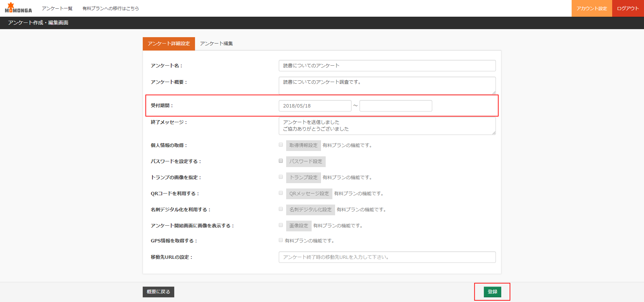
Task: Click 有料プランの機能です next to QRメッセージ設定
Action: pyautogui.click(x=359, y=194)
